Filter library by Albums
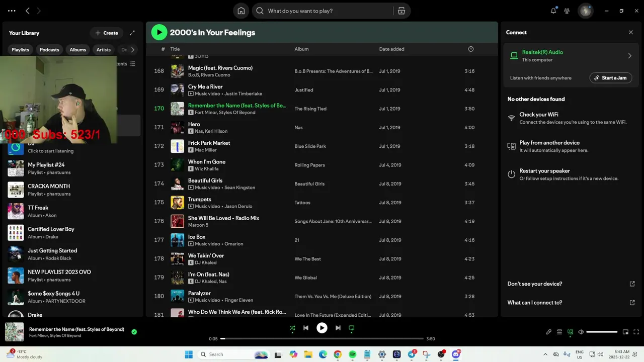Screen dimensions: 644x362 point(78,50)
